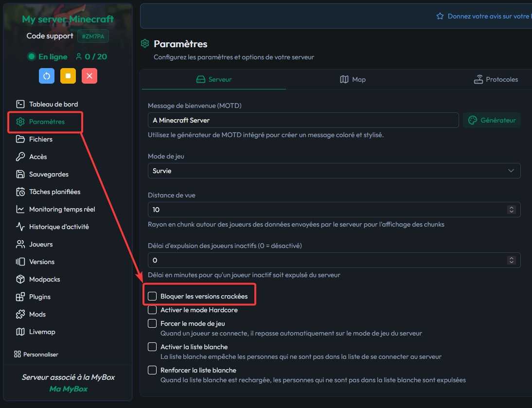532x408 pixels.
Task: Browse the Plugins section
Action: coord(41,297)
